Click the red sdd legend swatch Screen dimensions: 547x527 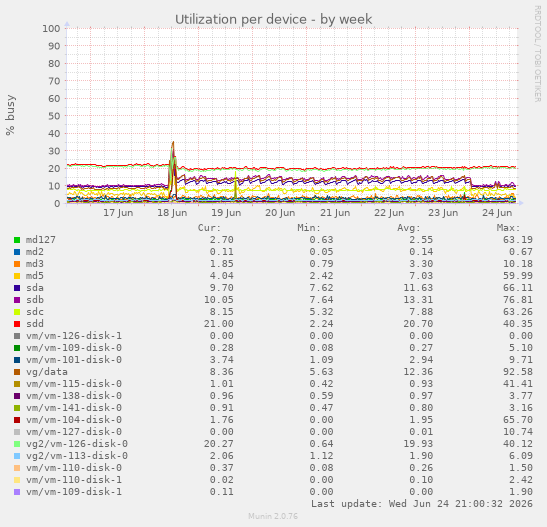17,324
